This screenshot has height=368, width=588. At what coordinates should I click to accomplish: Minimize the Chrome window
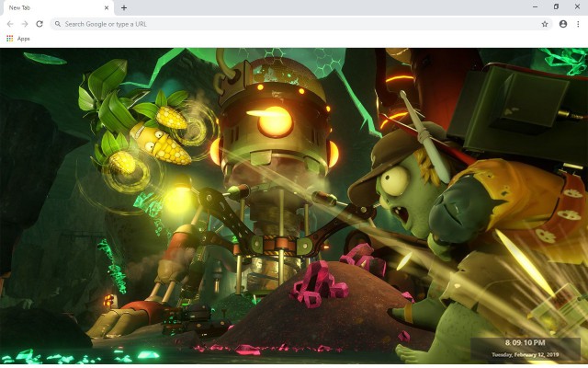tap(535, 6)
